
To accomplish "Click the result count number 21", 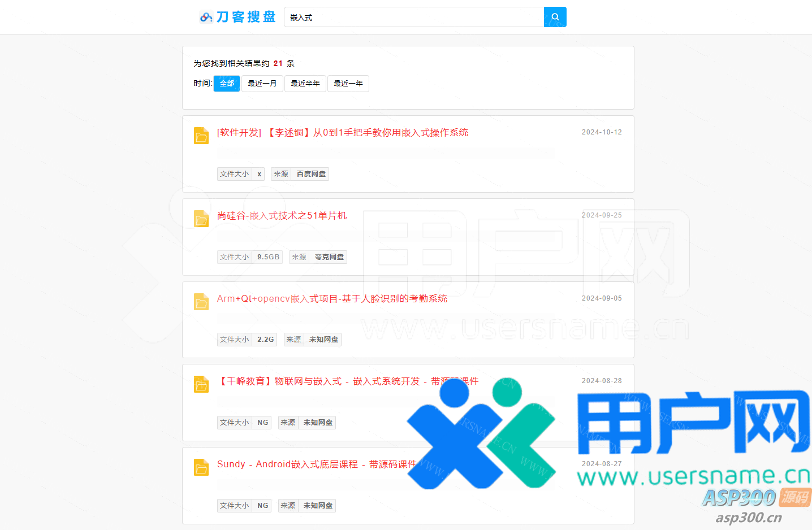I will (x=278, y=63).
